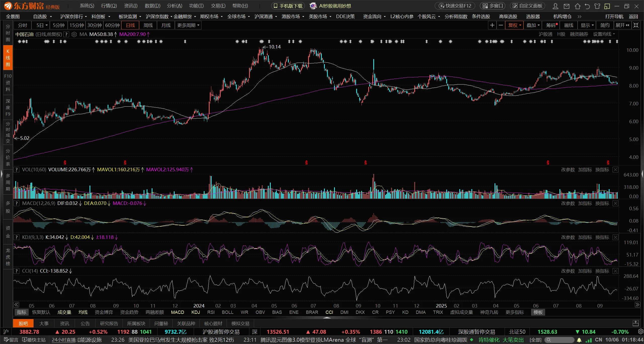This screenshot has height=344, width=644.
Task: Open the user account icon
Action: click(555, 6)
